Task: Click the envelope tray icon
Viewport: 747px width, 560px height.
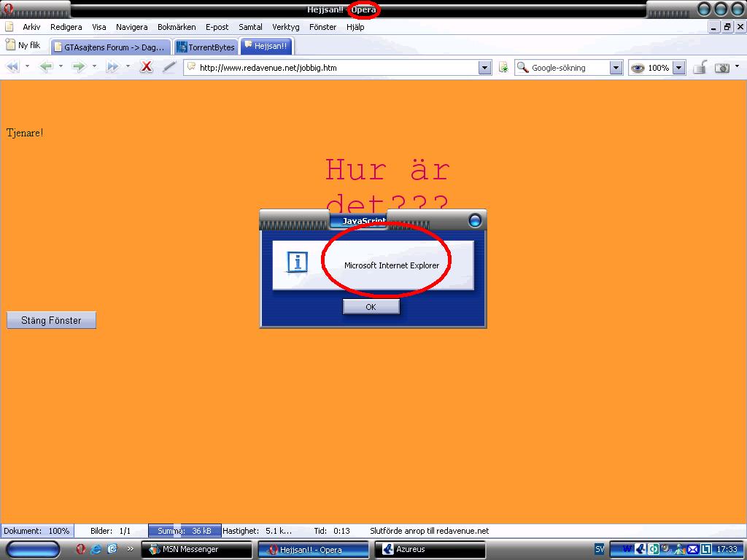Action: pos(693,550)
